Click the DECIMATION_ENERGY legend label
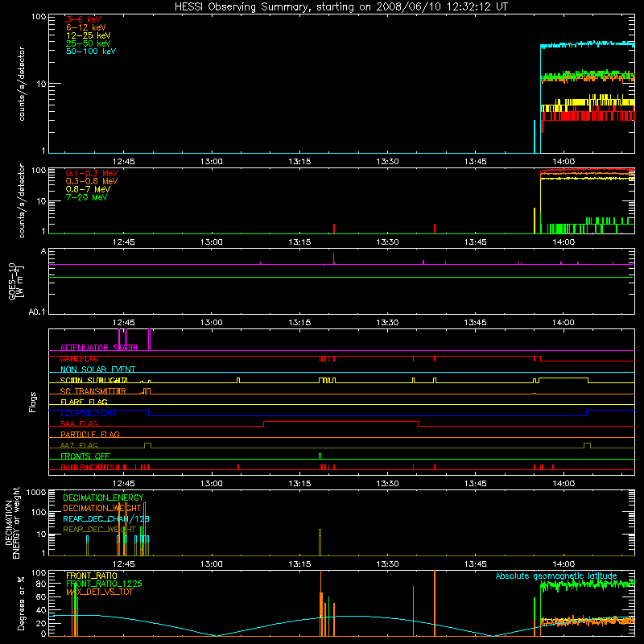The image size is (644, 644). click(x=103, y=497)
